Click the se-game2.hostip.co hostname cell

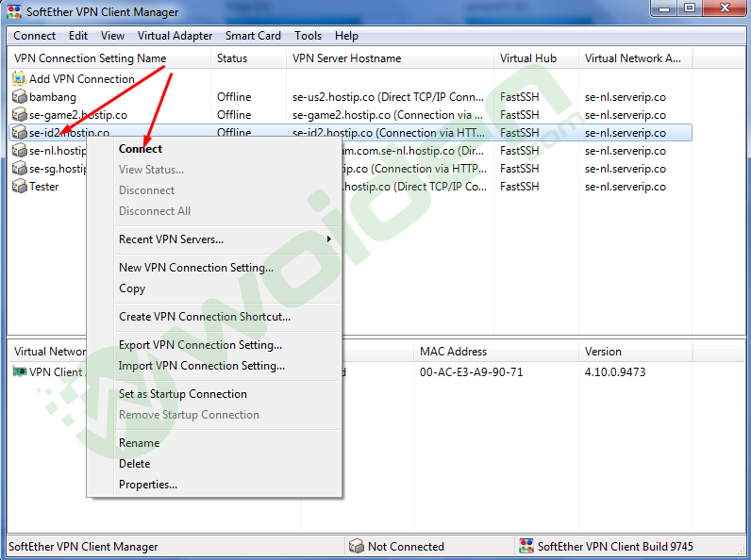[x=388, y=115]
